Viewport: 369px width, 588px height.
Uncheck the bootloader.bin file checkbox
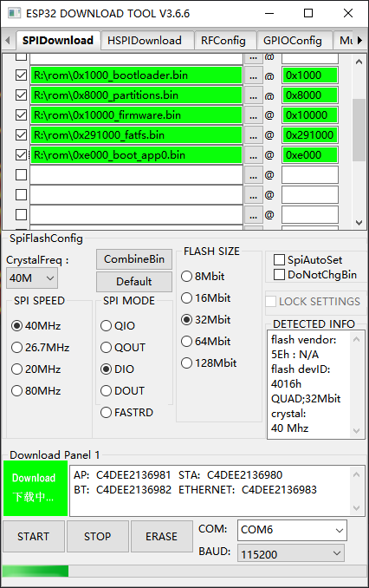(21, 75)
